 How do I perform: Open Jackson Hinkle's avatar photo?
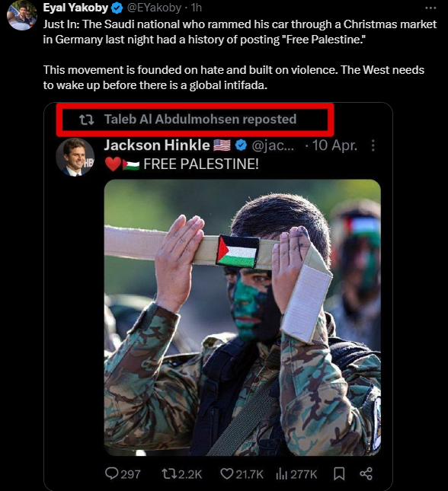point(75,157)
